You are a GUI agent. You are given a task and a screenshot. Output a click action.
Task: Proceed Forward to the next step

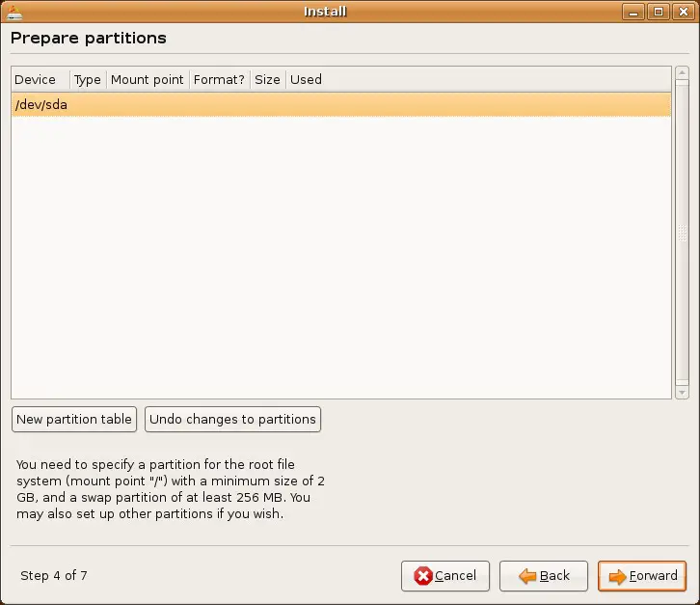coord(642,576)
